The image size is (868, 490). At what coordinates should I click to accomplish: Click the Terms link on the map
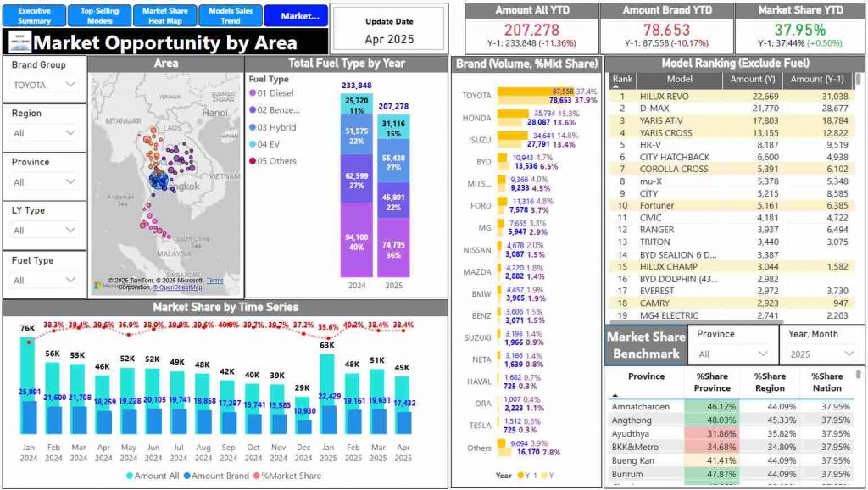(215, 281)
